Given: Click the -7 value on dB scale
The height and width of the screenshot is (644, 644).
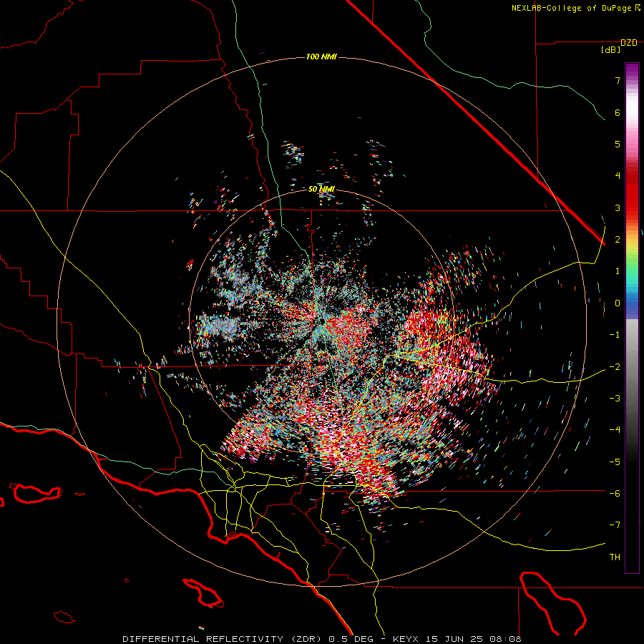Looking at the screenshot, I should pos(615,525).
